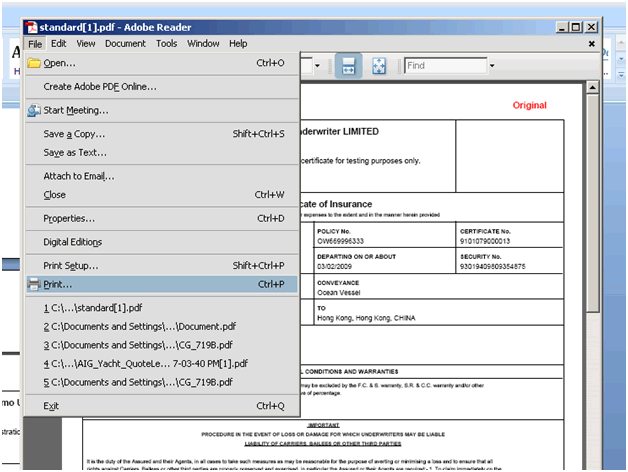The height and width of the screenshot is (472, 628).
Task: Click the printer icon beside Print
Action: click(x=34, y=284)
